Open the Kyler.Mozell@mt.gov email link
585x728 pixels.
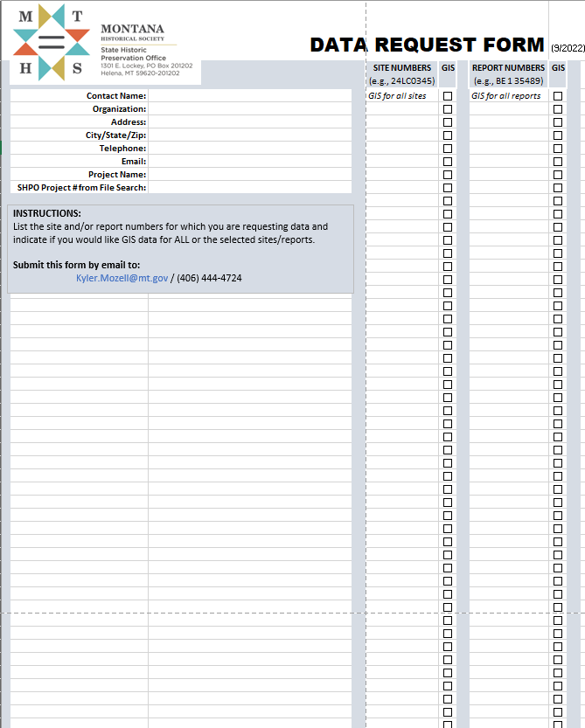[x=122, y=278]
